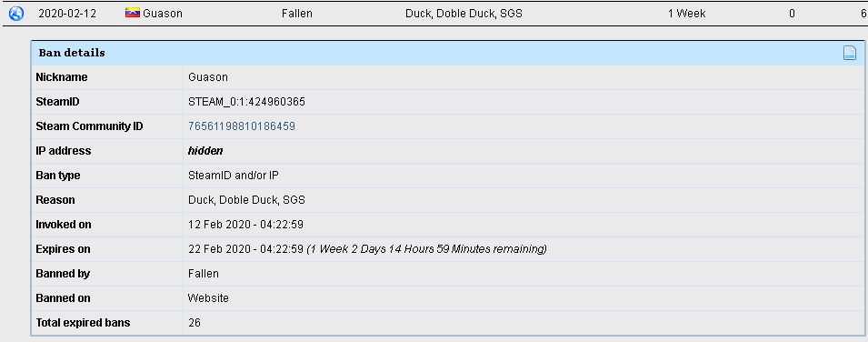The width and height of the screenshot is (868, 342).
Task: Click the reason Duck, Doble Duck, SGS in row
Action: point(464,14)
